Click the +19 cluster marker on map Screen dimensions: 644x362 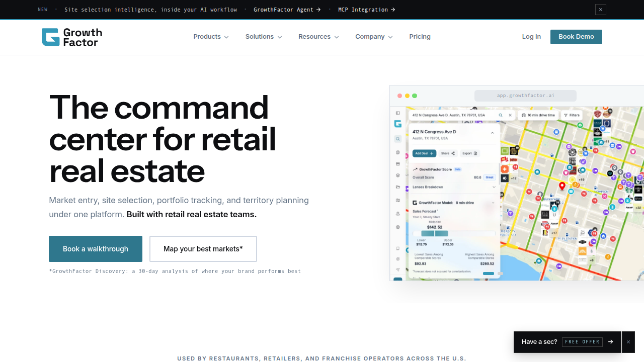coord(581,179)
